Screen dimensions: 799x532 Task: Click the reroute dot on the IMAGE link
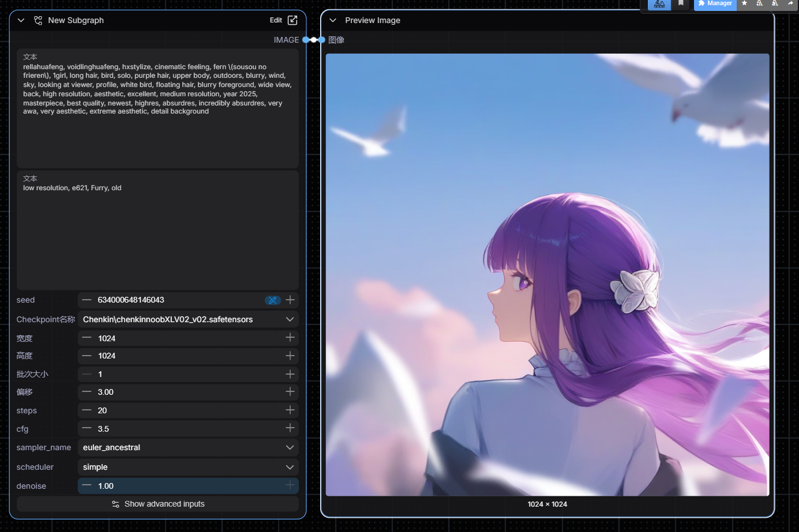pos(314,40)
